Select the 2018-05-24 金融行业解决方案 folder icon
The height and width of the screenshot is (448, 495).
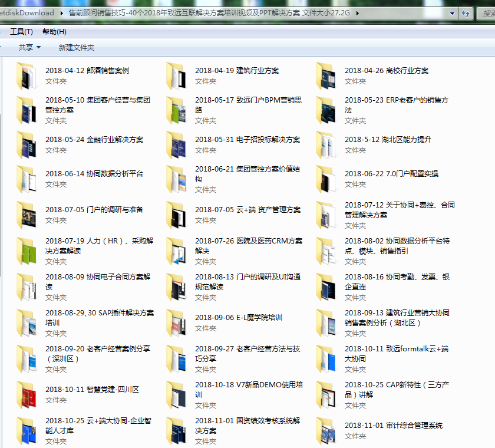coord(26,144)
